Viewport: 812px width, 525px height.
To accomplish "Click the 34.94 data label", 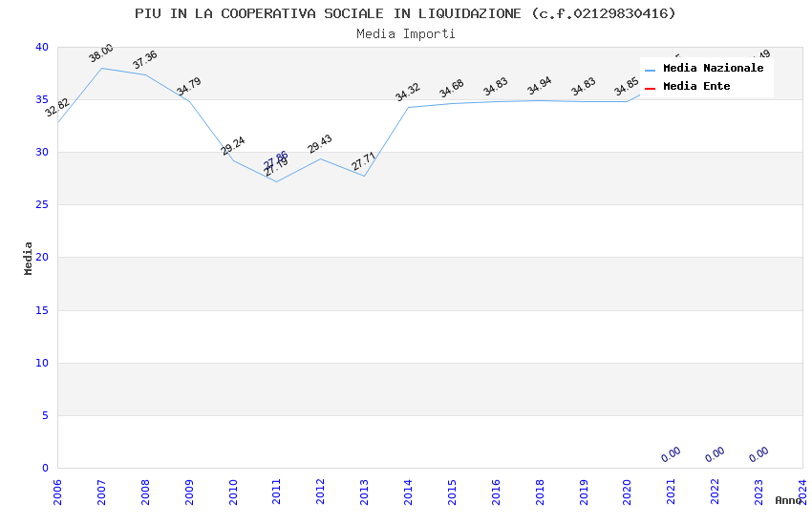I will click(539, 86).
